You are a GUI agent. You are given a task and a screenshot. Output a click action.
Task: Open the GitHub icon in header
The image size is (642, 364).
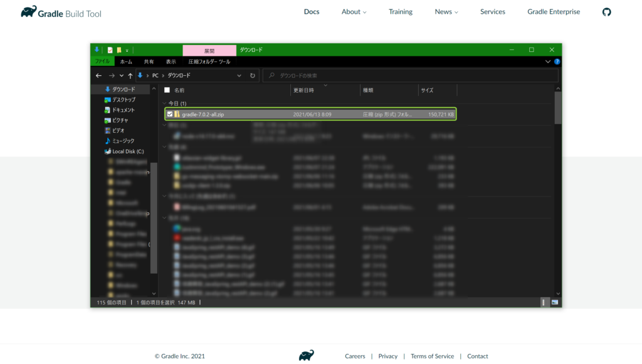coord(606,12)
